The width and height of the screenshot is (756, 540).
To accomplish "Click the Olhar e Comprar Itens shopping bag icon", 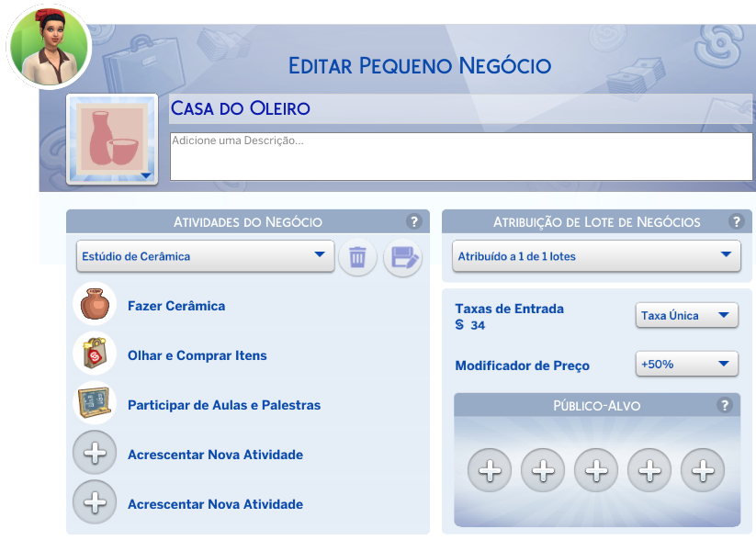I will [95, 354].
